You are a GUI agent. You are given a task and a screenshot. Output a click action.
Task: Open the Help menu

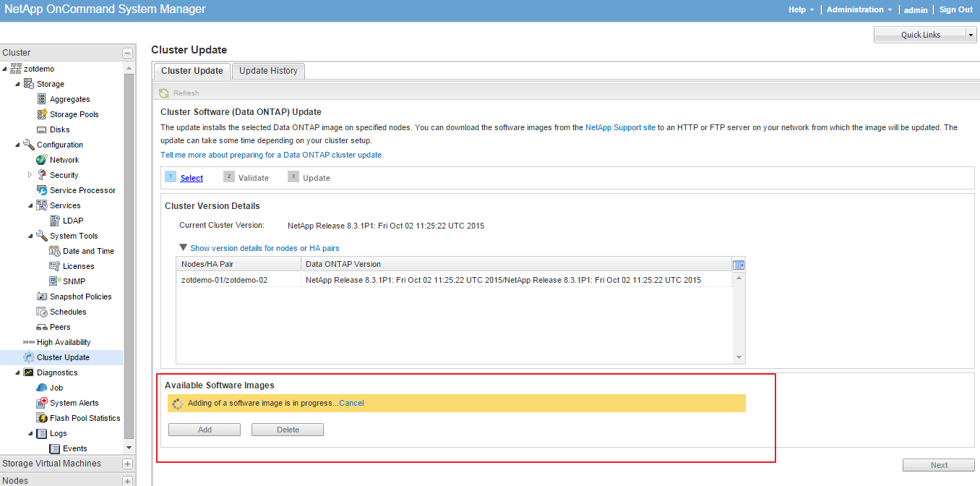[801, 9]
